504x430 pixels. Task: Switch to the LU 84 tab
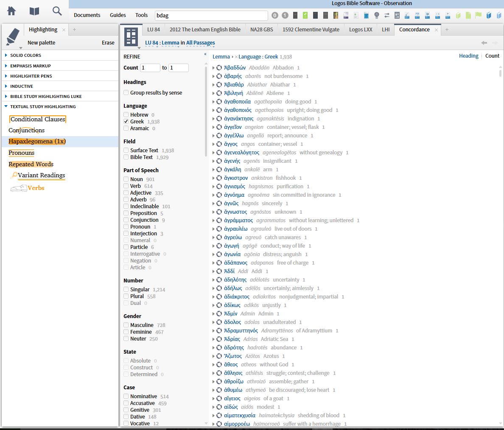tap(153, 30)
